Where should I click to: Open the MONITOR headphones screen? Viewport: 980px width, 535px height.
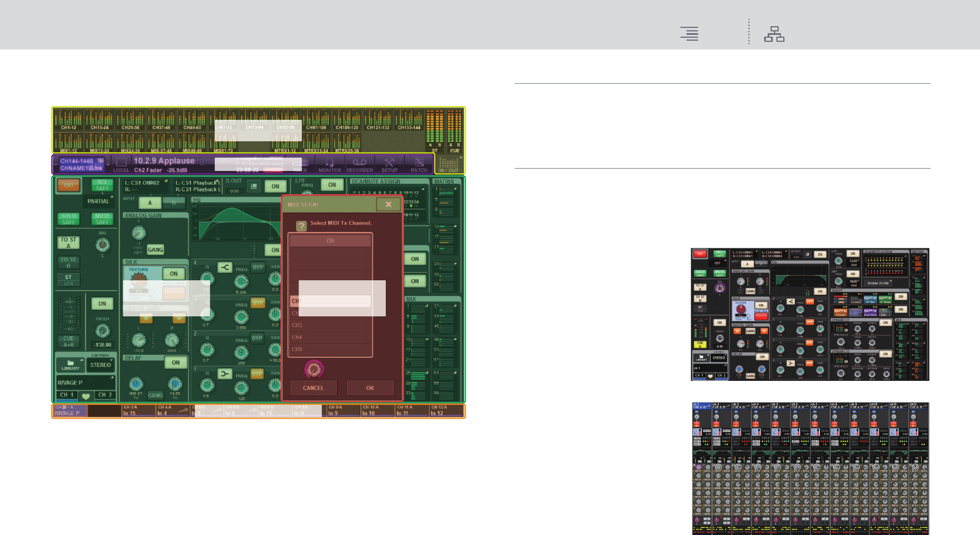329,164
